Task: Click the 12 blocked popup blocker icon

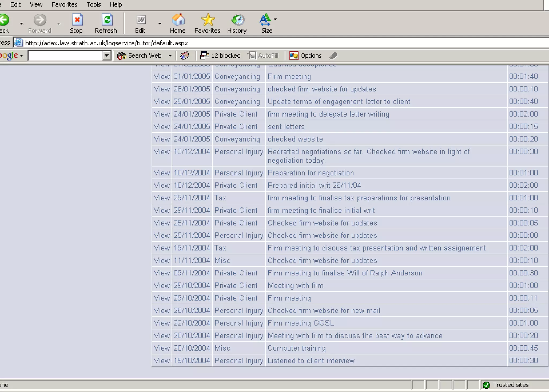Action: click(x=220, y=55)
